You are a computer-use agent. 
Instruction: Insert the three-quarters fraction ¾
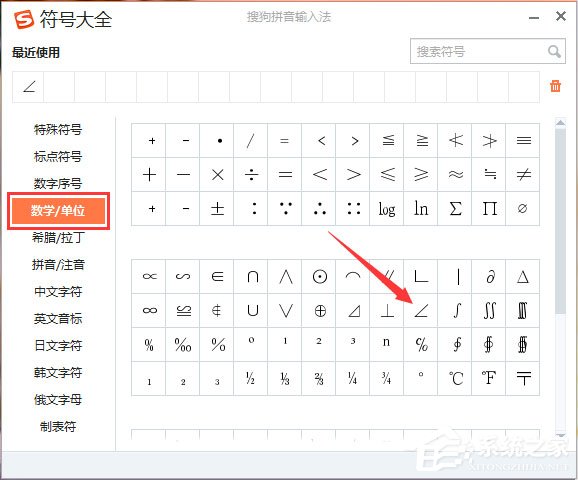click(x=387, y=378)
